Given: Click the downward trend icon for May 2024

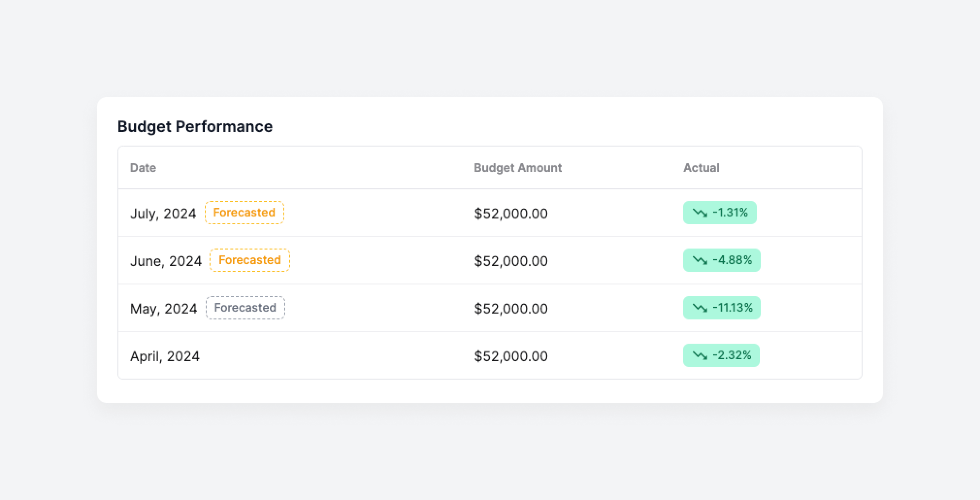Looking at the screenshot, I should pyautogui.click(x=700, y=307).
